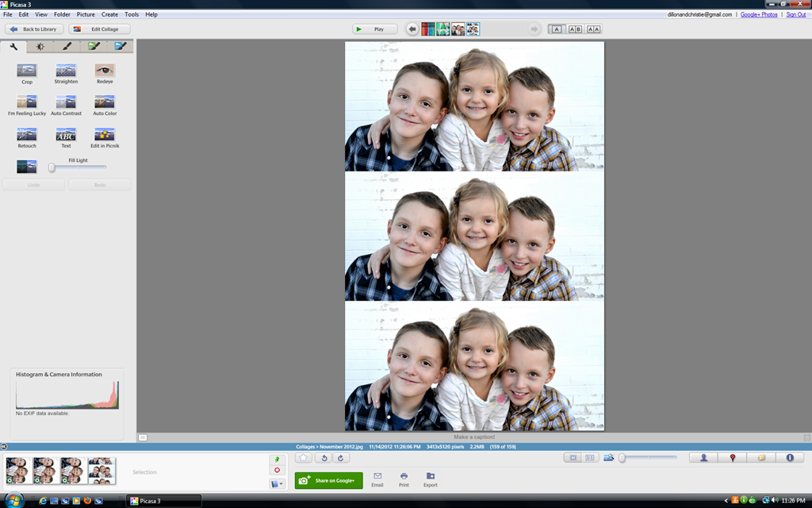
Task: Open the Edit menu
Action: [24, 14]
